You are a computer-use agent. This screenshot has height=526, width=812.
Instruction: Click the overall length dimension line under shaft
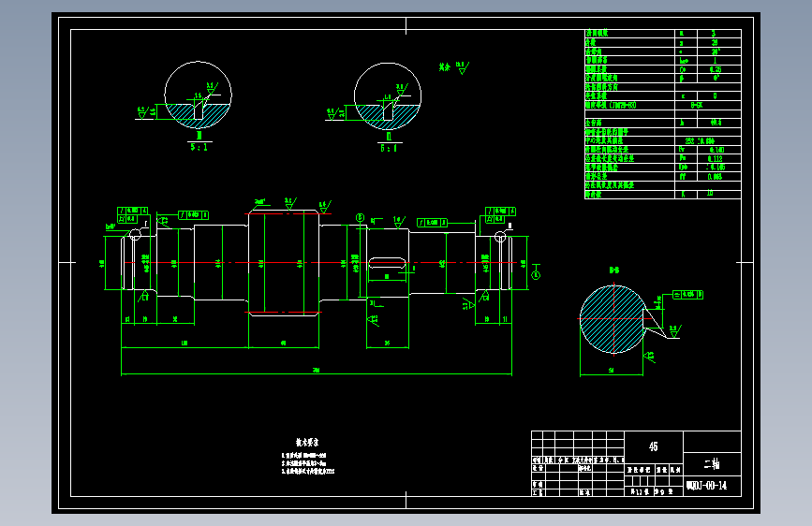coord(317,373)
